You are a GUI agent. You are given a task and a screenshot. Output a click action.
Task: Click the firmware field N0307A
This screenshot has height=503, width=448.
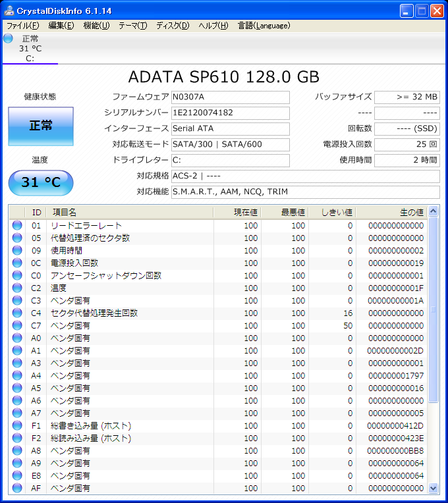[231, 97]
